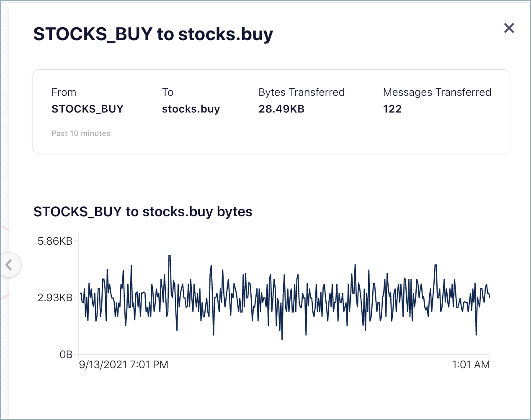
Task: Click the deepest dip near the chart's right end
Action: point(476,334)
